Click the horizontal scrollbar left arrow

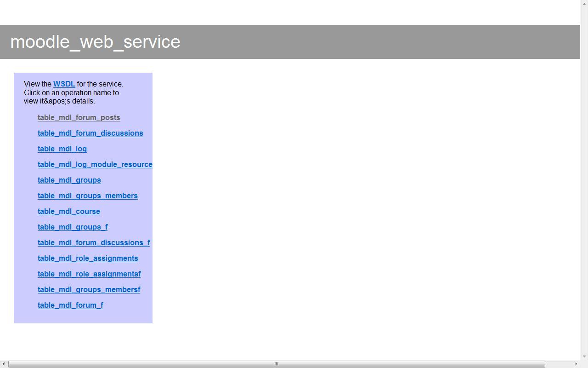pos(4,364)
